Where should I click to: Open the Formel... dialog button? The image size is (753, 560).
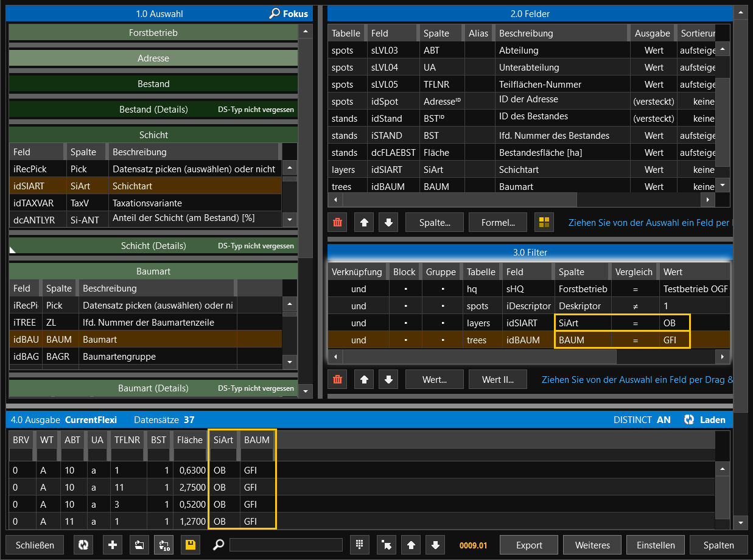click(497, 223)
